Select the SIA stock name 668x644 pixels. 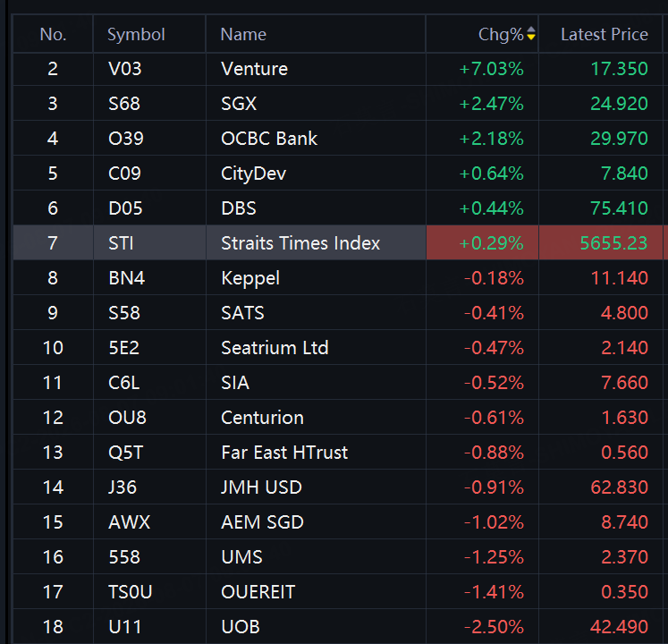(234, 383)
